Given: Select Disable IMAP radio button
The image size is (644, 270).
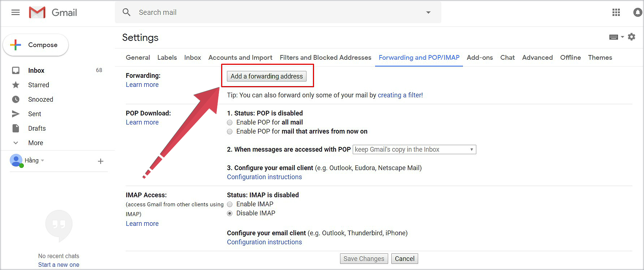Looking at the screenshot, I should tap(230, 214).
